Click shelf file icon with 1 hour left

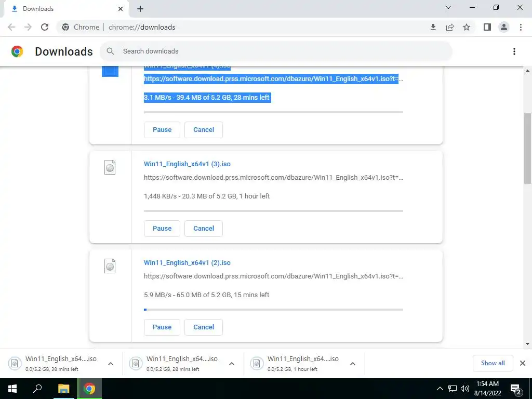pyautogui.click(x=257, y=363)
